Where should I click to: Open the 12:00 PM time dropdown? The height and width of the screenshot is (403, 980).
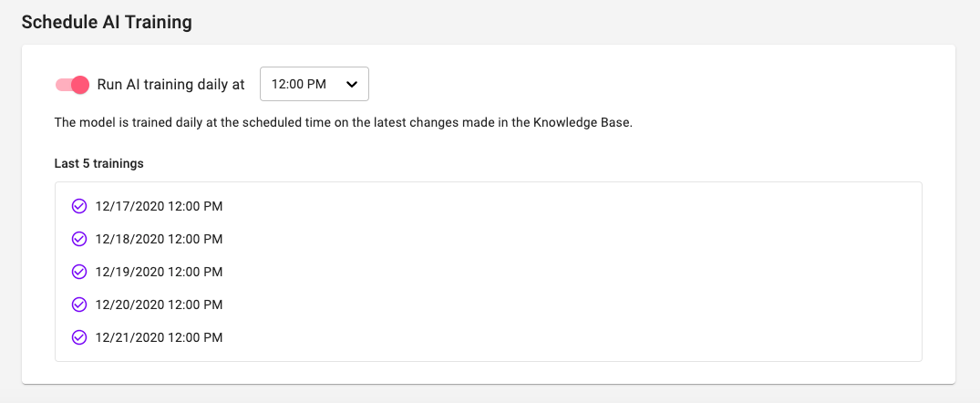315,84
